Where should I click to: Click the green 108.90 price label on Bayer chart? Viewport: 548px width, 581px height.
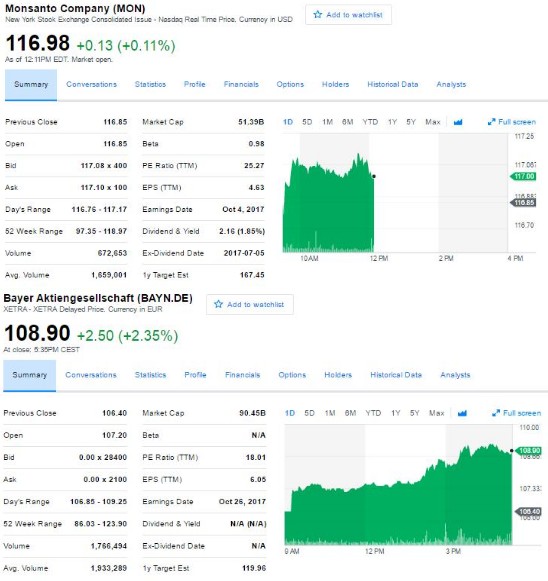pyautogui.click(x=528, y=451)
